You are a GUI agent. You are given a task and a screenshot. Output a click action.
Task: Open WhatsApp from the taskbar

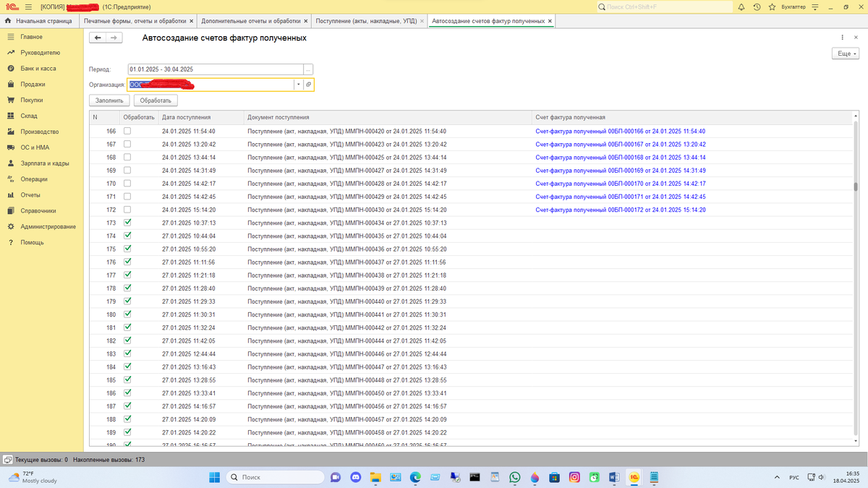coord(514,477)
